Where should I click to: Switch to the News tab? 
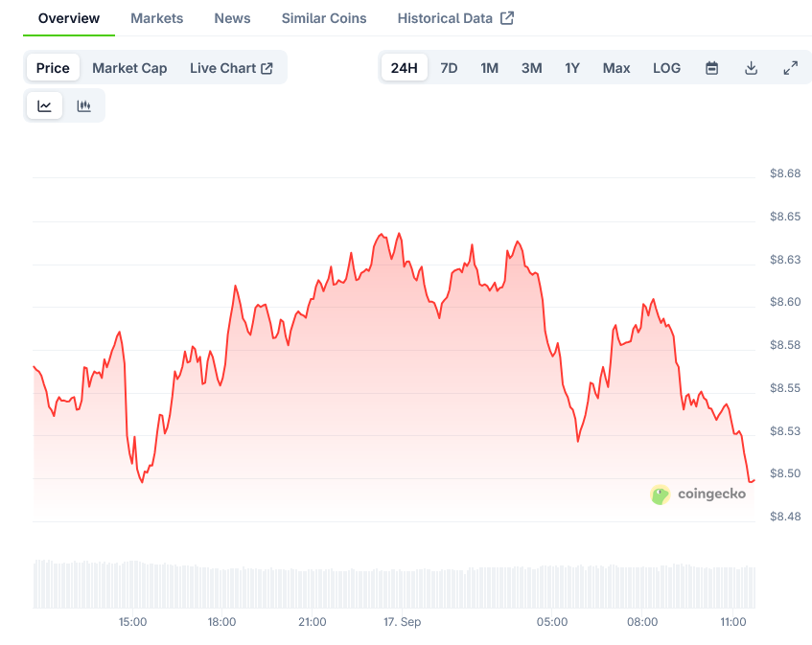(233, 18)
